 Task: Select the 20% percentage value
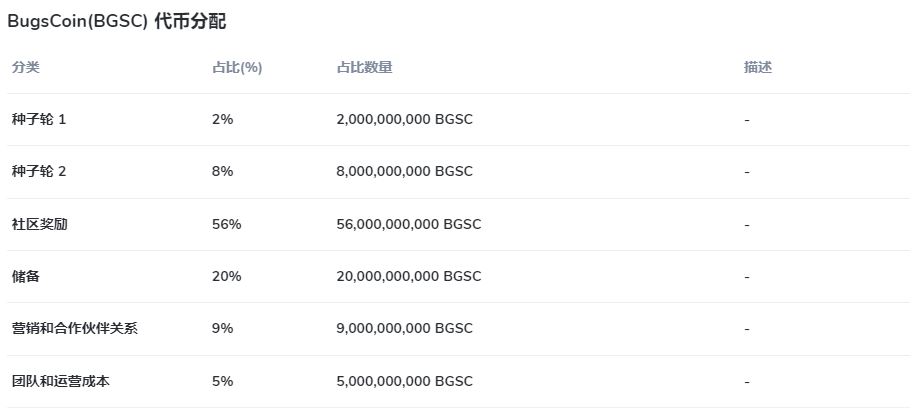[227, 276]
